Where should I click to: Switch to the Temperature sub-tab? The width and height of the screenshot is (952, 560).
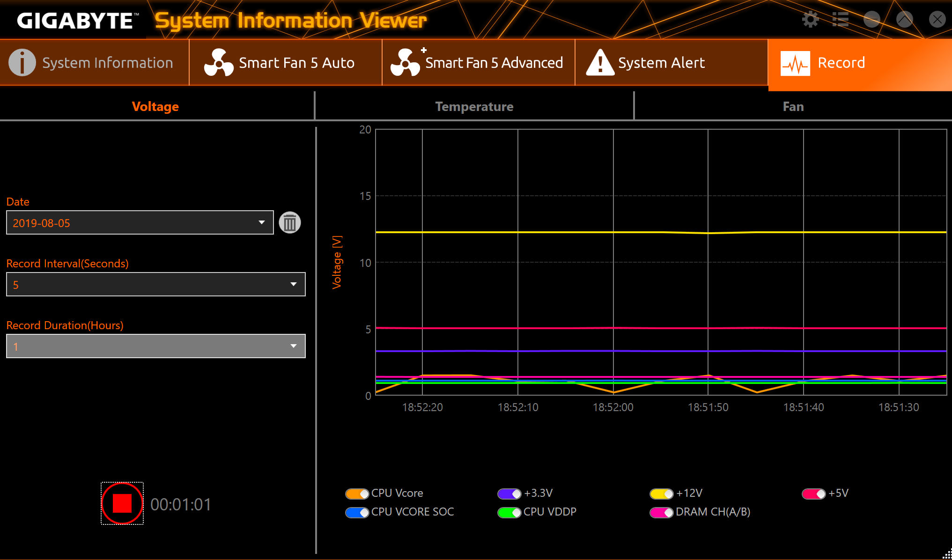[x=474, y=106]
